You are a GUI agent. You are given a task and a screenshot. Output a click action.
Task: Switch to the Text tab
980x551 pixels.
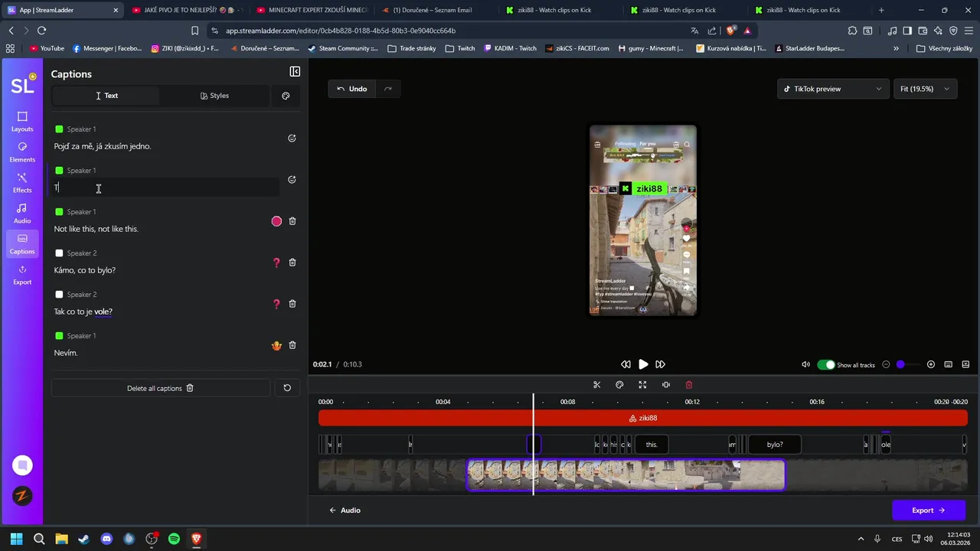tap(106, 96)
